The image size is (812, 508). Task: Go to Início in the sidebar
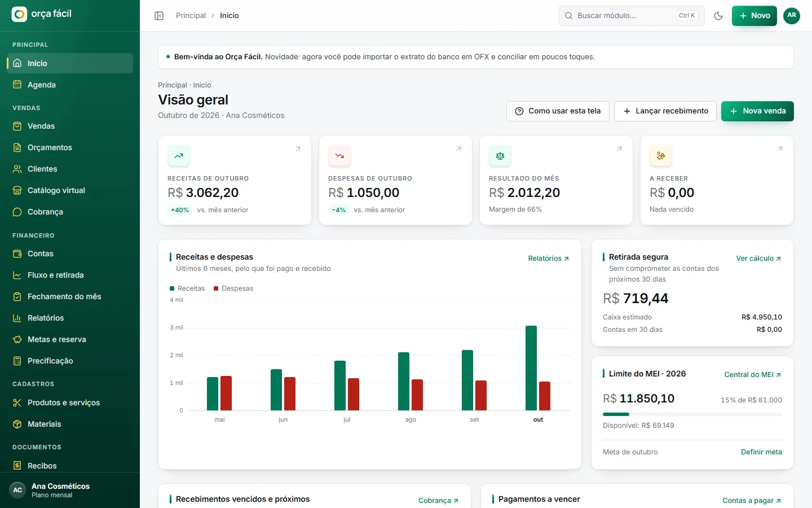click(70, 63)
